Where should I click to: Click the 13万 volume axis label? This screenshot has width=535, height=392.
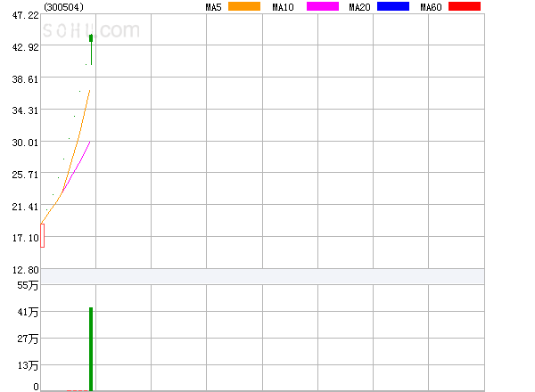pos(28,365)
